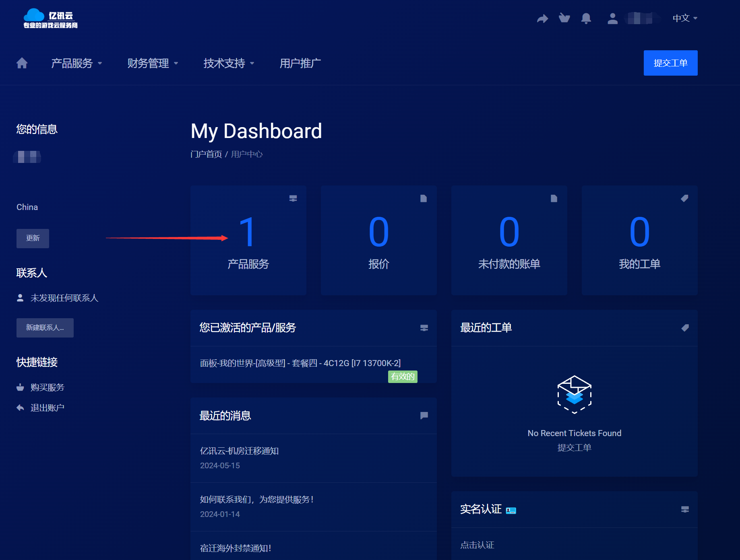Open message 如何联系我们，为您提供服务！
740x560 pixels.
point(257,500)
